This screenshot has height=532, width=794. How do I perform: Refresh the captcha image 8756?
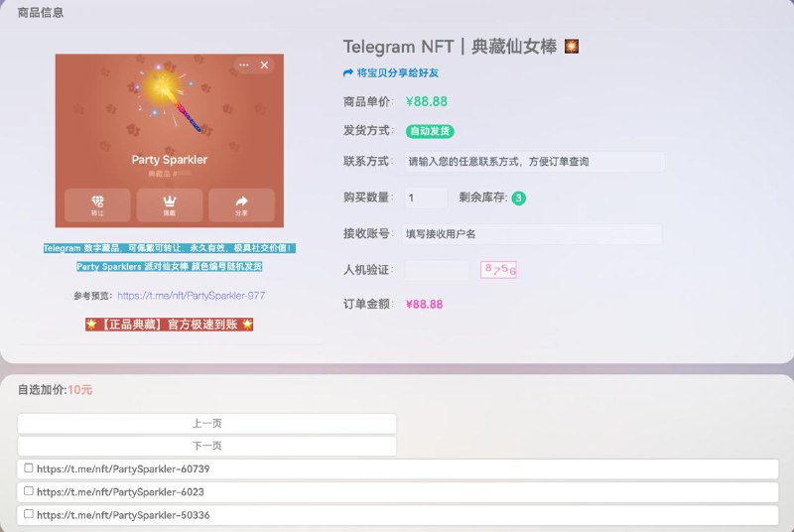coord(498,270)
